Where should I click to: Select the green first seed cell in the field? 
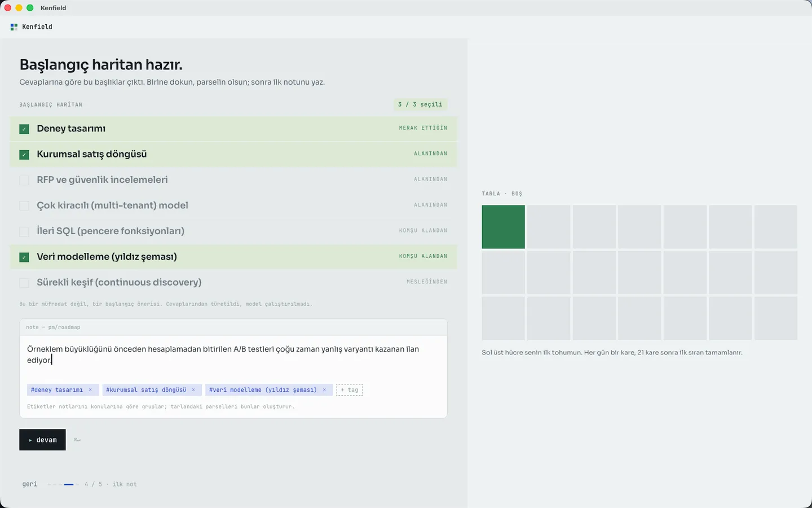click(x=503, y=227)
